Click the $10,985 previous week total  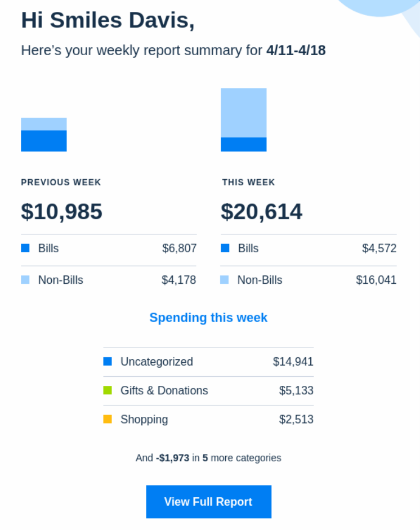point(61,212)
